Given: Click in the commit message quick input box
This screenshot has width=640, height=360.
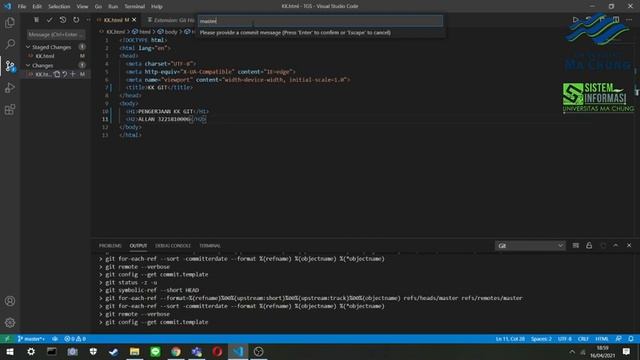Looking at the screenshot, I should click(320, 21).
